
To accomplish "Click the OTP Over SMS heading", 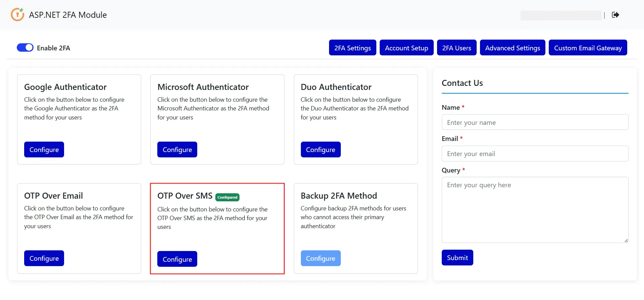I will (185, 196).
